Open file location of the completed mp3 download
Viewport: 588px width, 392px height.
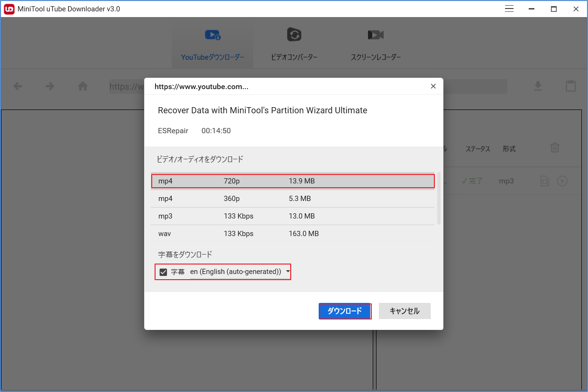[x=544, y=181]
